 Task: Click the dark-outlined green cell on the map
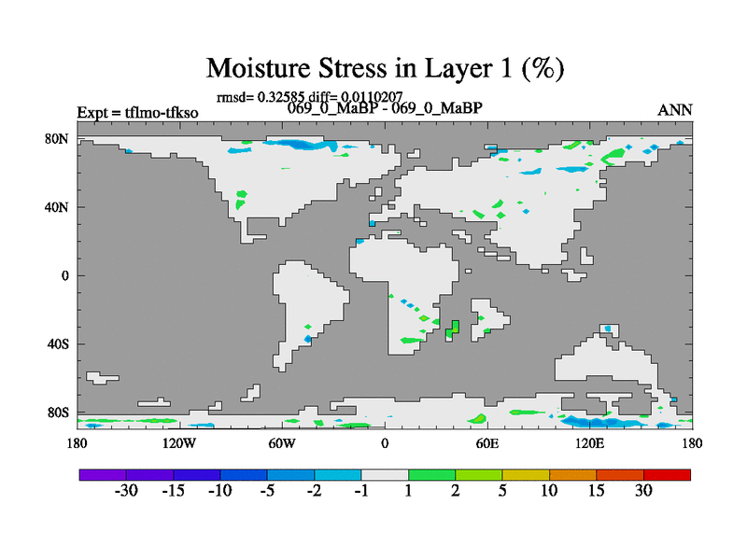[x=455, y=328]
